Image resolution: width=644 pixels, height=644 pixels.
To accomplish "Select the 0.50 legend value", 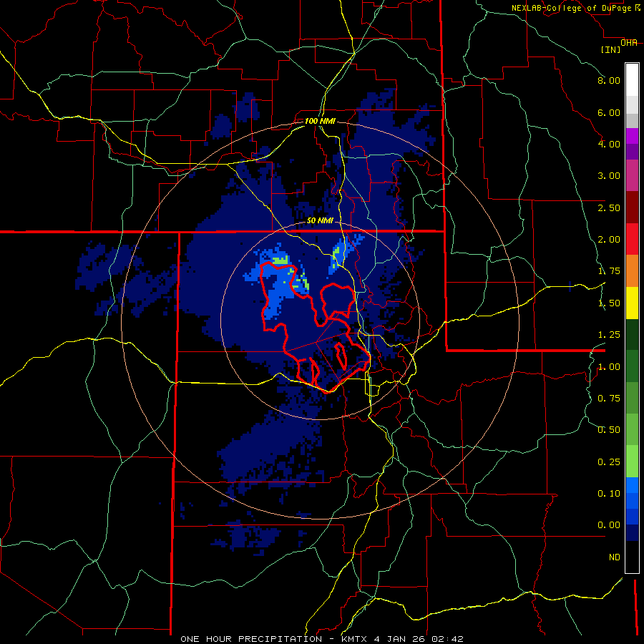I will pyautogui.click(x=609, y=430).
